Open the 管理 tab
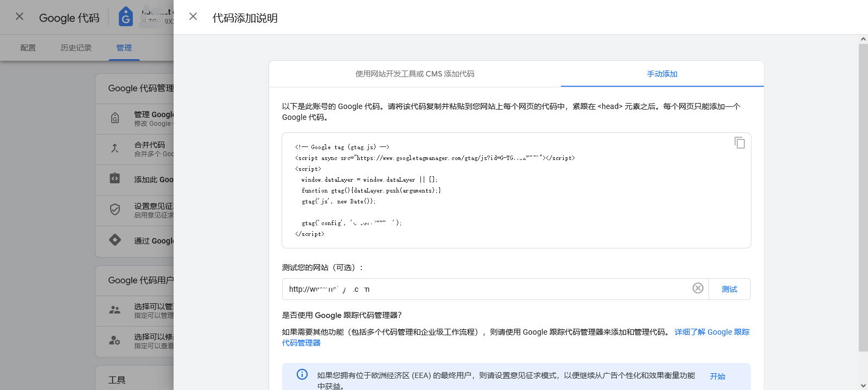 click(124, 48)
